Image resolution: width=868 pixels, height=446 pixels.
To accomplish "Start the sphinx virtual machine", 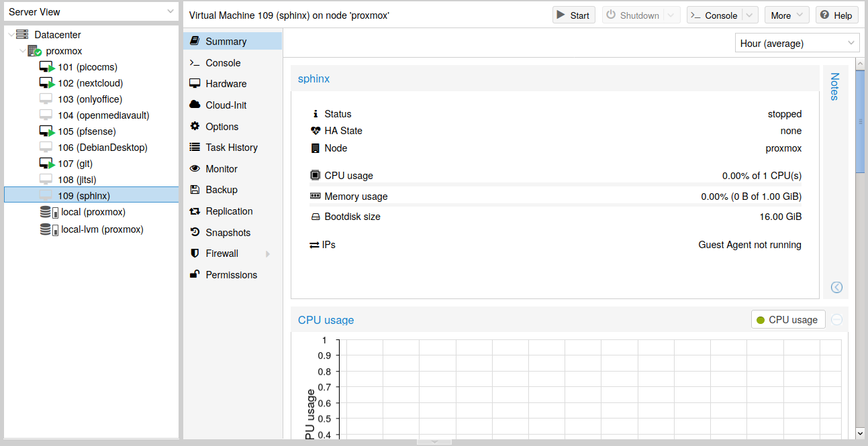I will 573,15.
